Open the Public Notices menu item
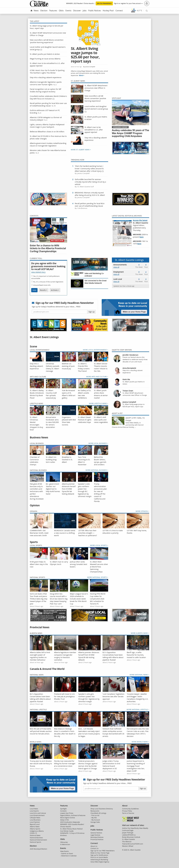Image resolution: width=179 pixels, height=868 pixels. (94, 10)
